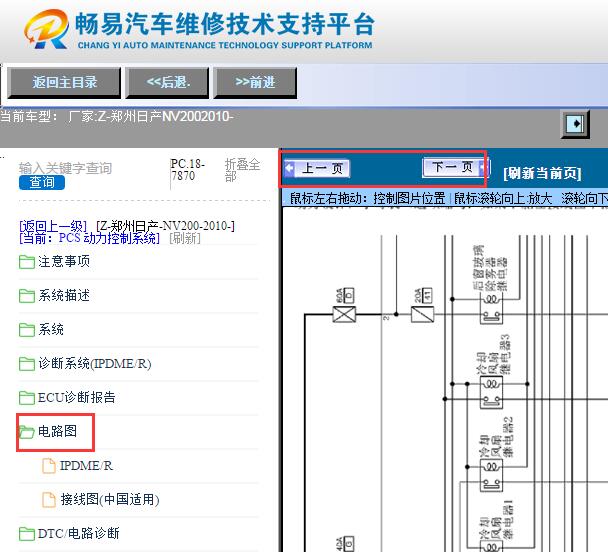The height and width of the screenshot is (552, 608).
Task: Click folder icon beside DTC/电路诊断
Action: (x=27, y=534)
